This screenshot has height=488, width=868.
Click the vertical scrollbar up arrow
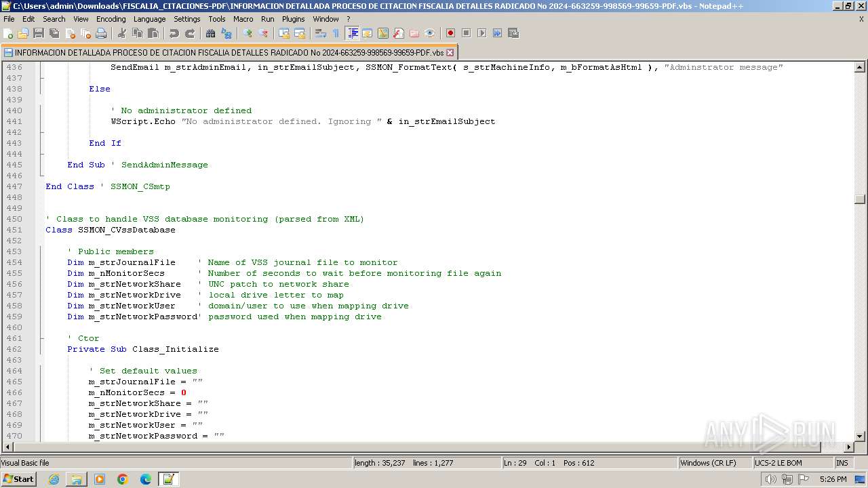(860, 67)
